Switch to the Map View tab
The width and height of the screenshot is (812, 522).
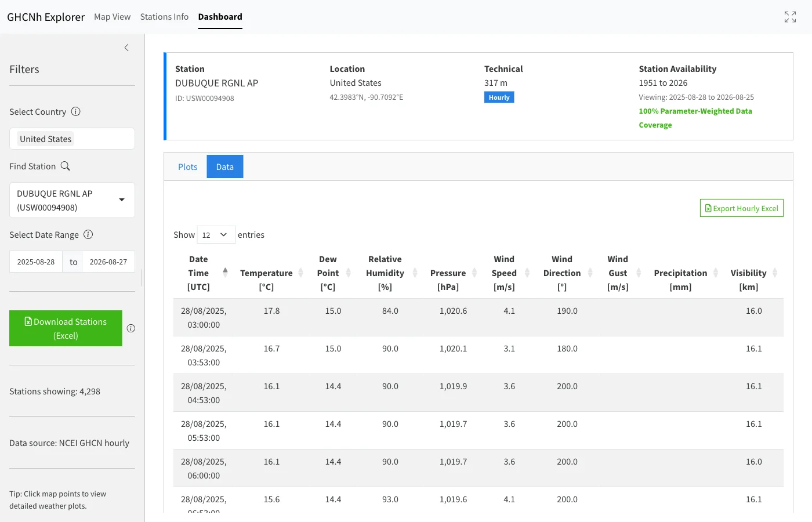113,17
